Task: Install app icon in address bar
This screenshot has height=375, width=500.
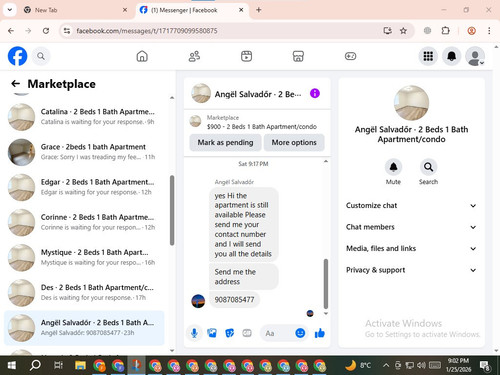Action: 387,31
